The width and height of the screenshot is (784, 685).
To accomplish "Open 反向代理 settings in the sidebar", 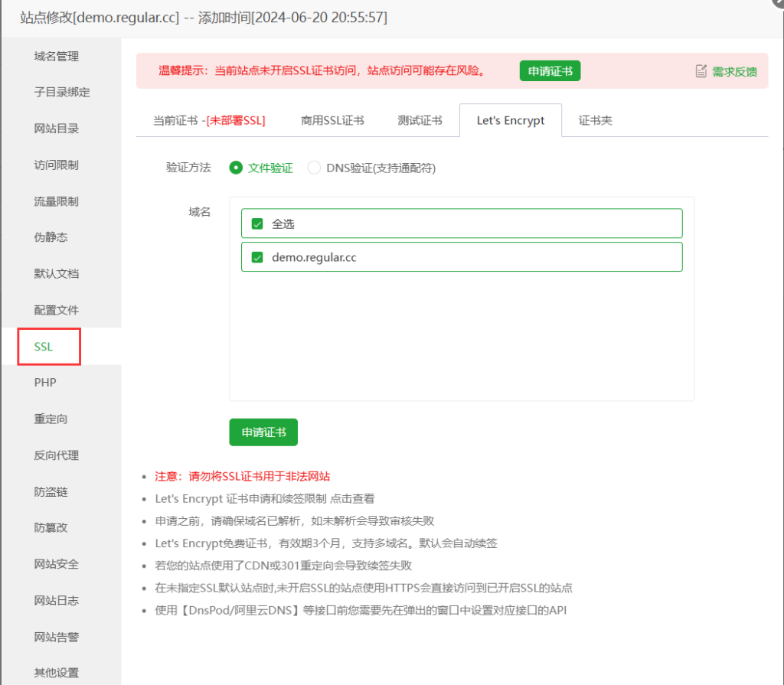I will 57,455.
